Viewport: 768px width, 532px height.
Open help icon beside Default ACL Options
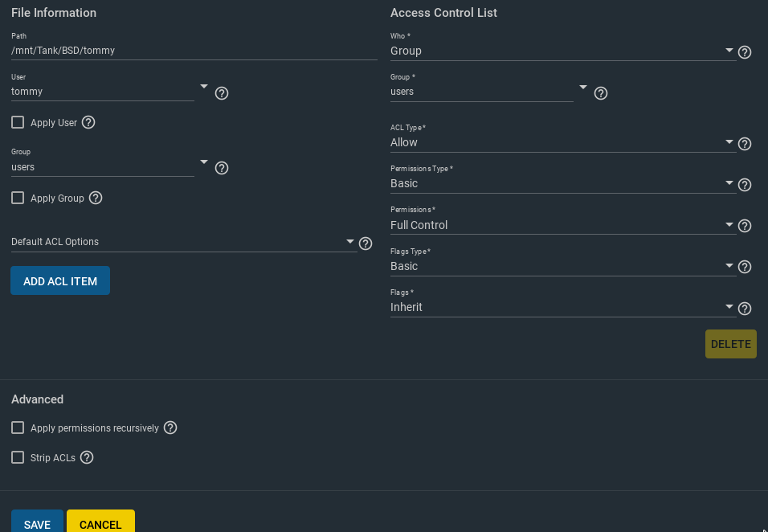[x=366, y=243]
